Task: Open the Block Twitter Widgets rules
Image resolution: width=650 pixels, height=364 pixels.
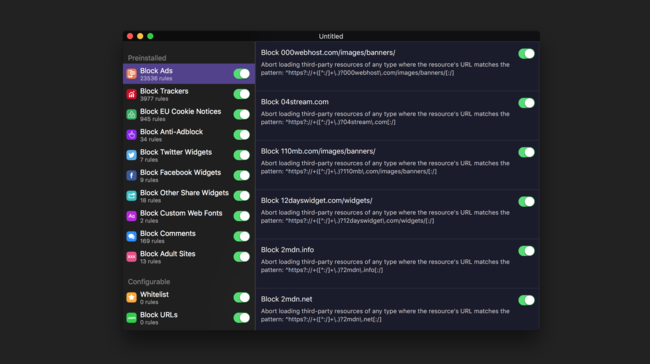Action: pyautogui.click(x=189, y=155)
